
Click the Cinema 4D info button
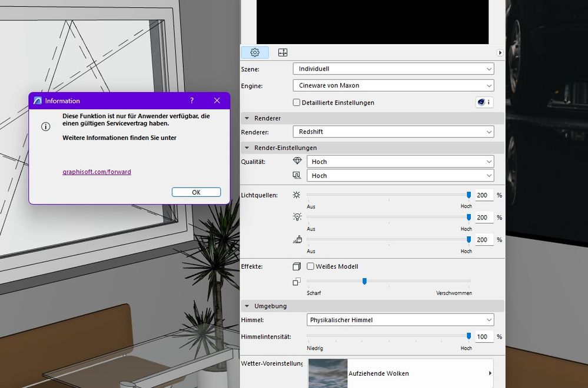(x=484, y=102)
